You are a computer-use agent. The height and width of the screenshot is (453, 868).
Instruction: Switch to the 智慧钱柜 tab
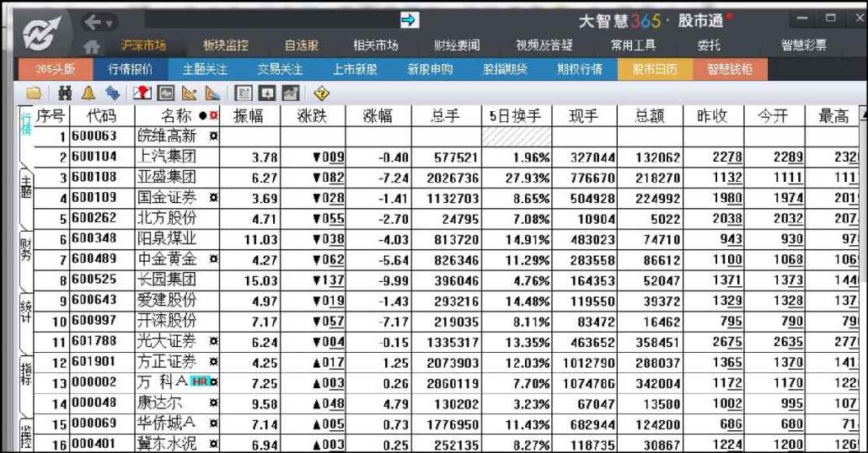click(x=730, y=69)
